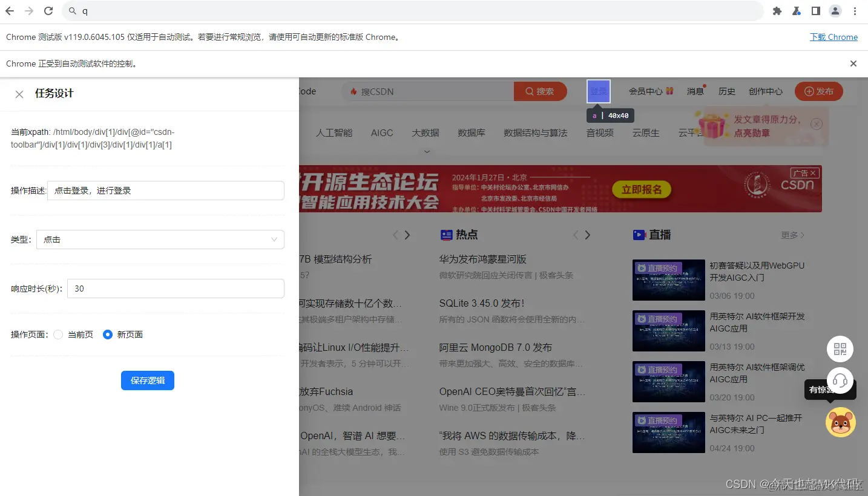This screenshot has width=868, height=496.
Task: Click the customer service headset icon
Action: click(840, 380)
